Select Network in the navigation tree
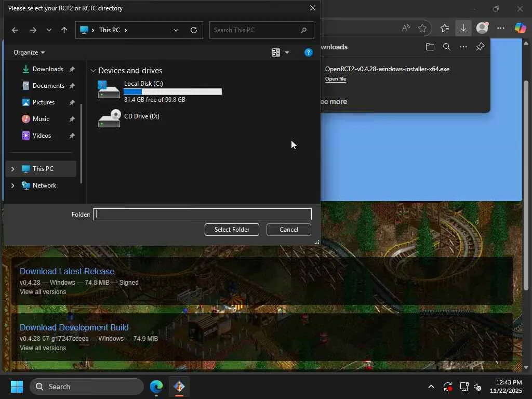The height and width of the screenshot is (399, 532). tap(44, 185)
